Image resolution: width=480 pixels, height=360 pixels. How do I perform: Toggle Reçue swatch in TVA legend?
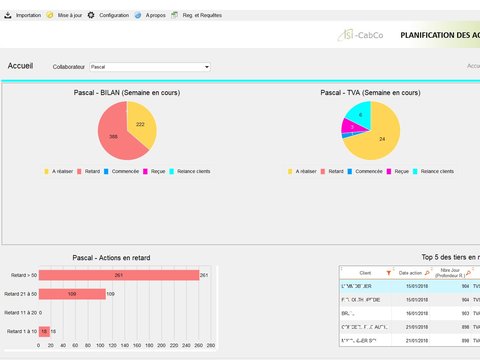tap(389, 171)
